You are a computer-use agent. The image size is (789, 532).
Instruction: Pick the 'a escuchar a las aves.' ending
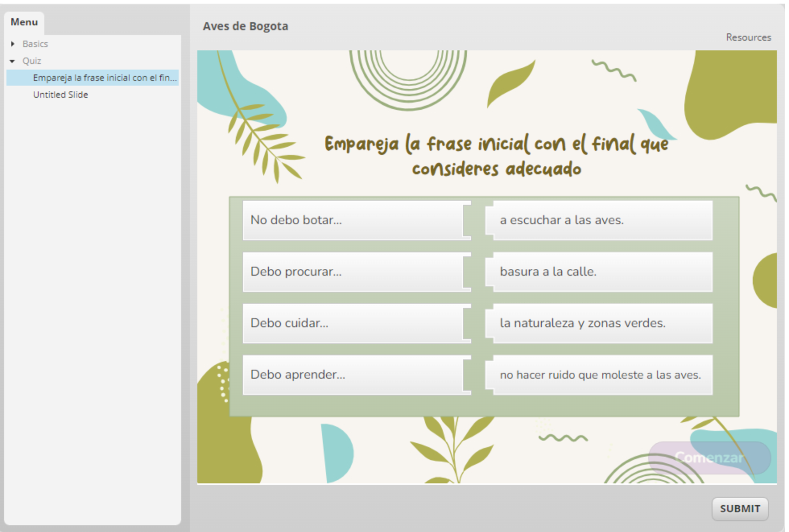[600, 220]
